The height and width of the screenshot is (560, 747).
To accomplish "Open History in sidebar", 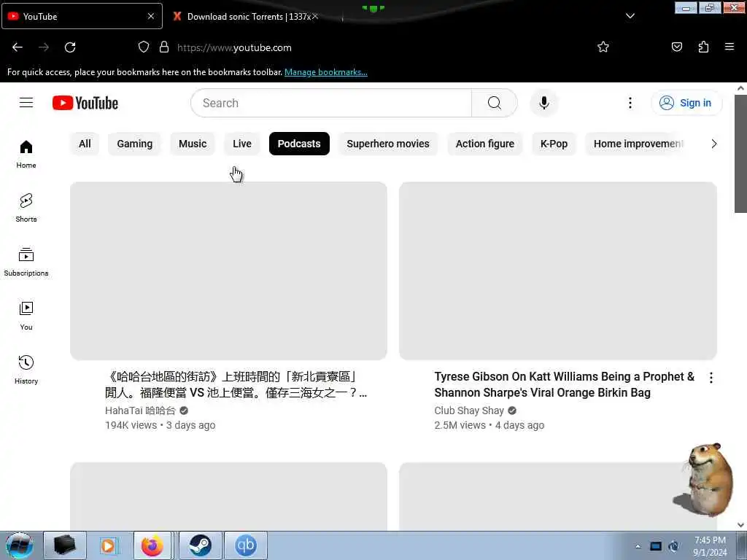I will pyautogui.click(x=26, y=370).
